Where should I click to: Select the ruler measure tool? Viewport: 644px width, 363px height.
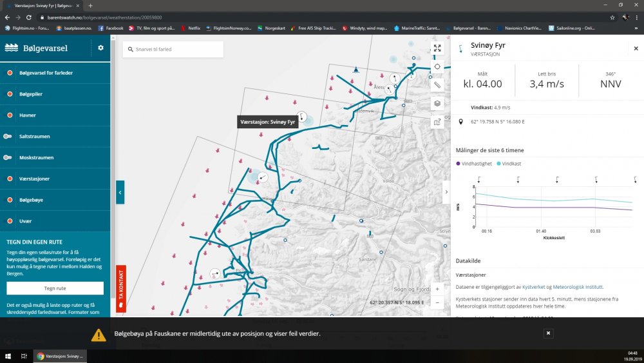pos(437,85)
